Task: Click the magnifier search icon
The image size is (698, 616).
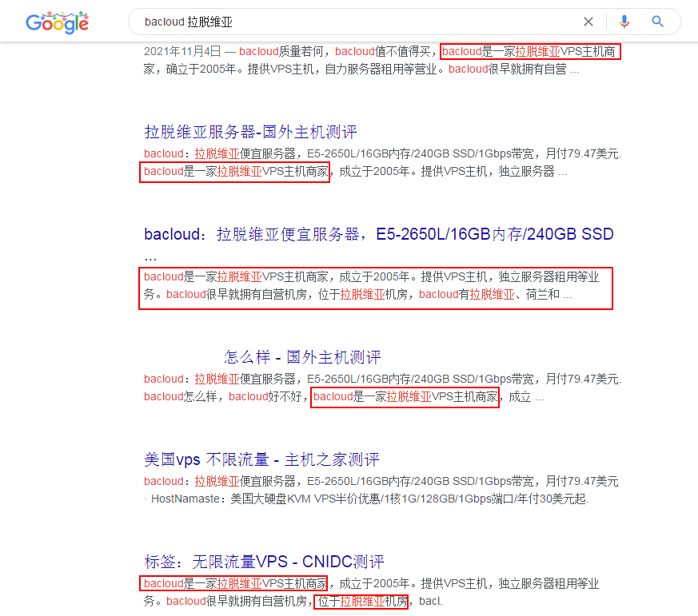Action: point(657,22)
